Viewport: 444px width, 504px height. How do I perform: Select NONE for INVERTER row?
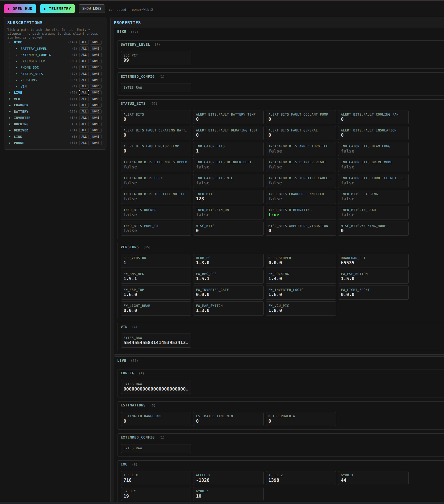96,118
